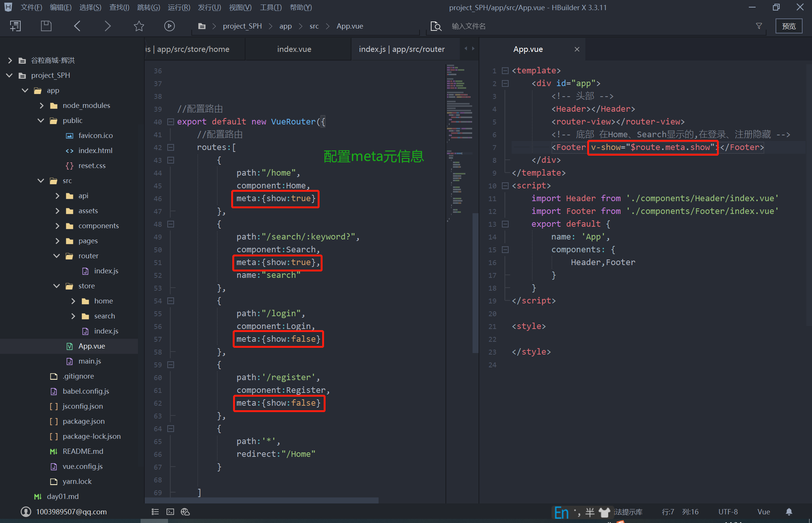Click the 预览 preview button

pyautogui.click(x=789, y=26)
